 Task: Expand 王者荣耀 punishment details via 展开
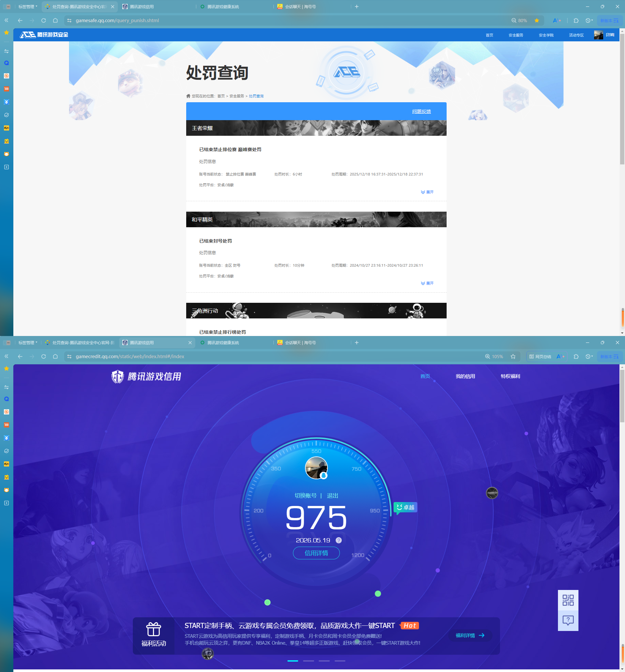coord(427,192)
